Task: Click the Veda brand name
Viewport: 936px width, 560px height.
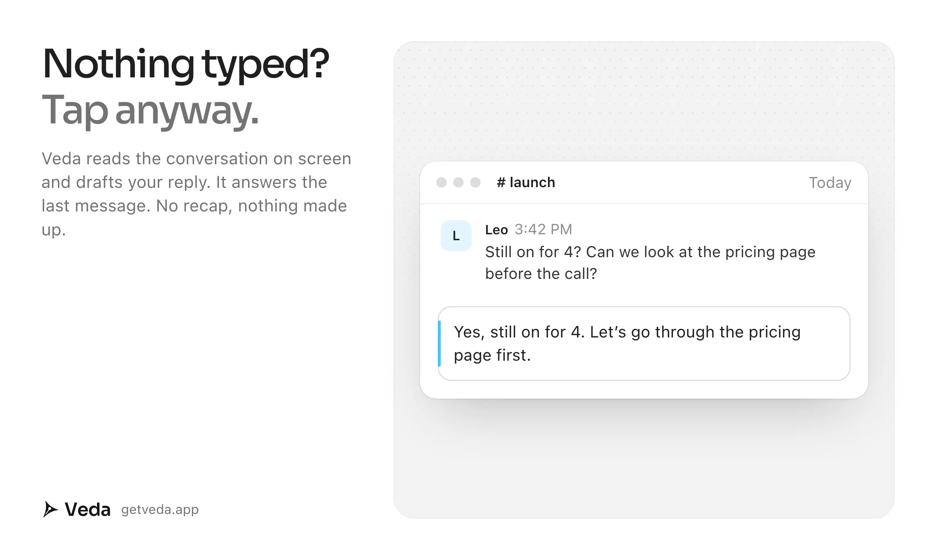Action: tap(88, 510)
